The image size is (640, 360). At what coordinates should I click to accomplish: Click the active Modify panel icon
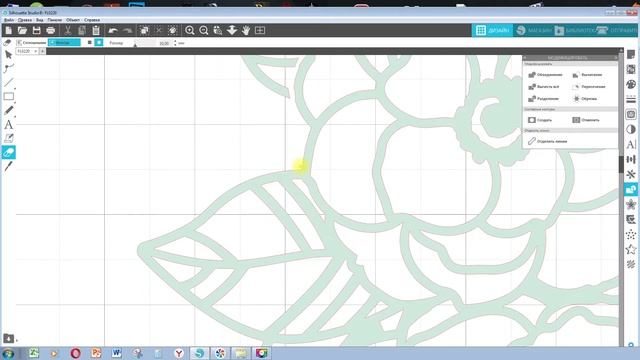[x=631, y=189]
